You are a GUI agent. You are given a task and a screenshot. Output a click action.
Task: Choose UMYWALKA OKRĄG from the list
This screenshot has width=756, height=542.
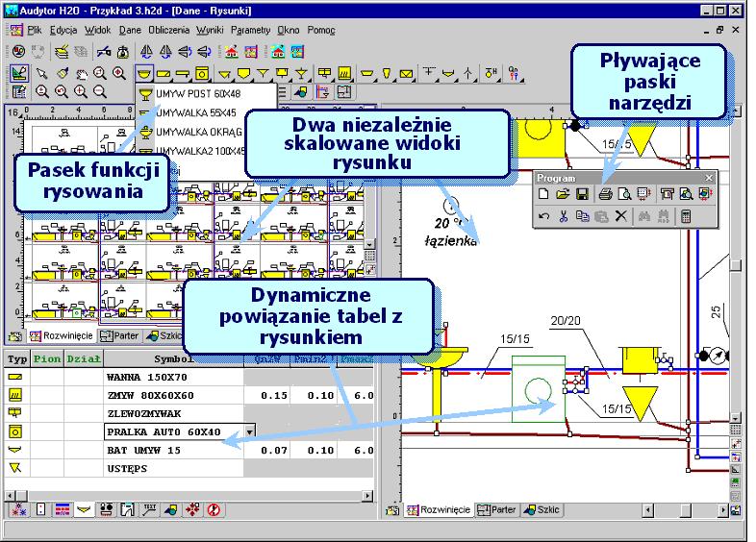[199, 132]
